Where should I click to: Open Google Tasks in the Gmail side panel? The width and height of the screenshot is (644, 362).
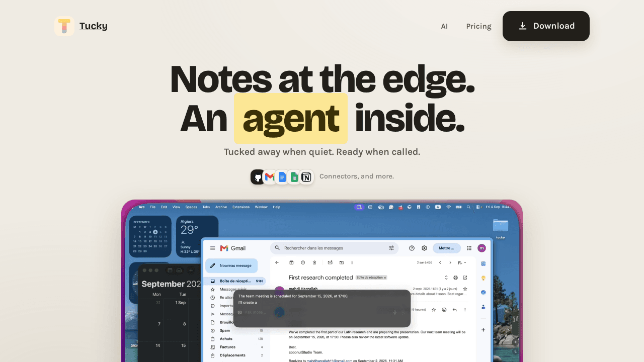click(484, 292)
